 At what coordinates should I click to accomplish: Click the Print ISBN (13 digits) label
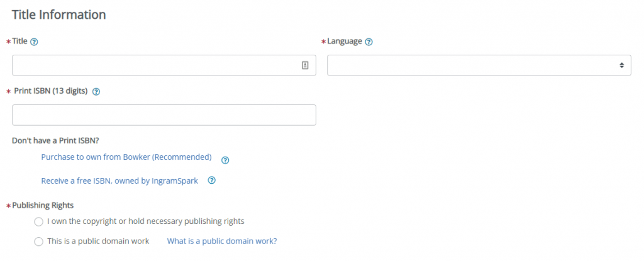[51, 91]
